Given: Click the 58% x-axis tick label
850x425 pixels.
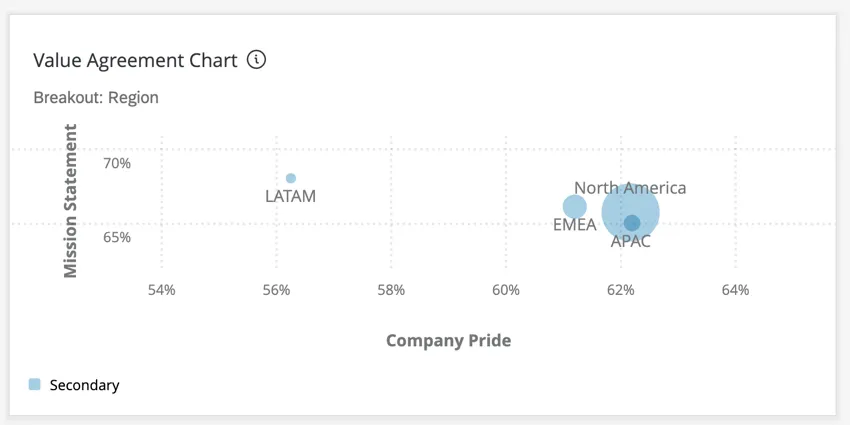Looking at the screenshot, I should [391, 290].
